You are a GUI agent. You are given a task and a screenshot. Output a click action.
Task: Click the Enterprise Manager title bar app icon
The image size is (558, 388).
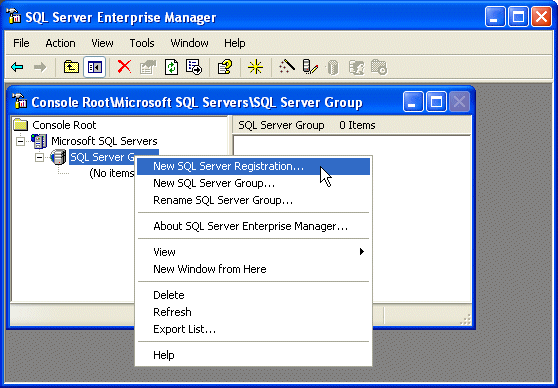(14, 17)
